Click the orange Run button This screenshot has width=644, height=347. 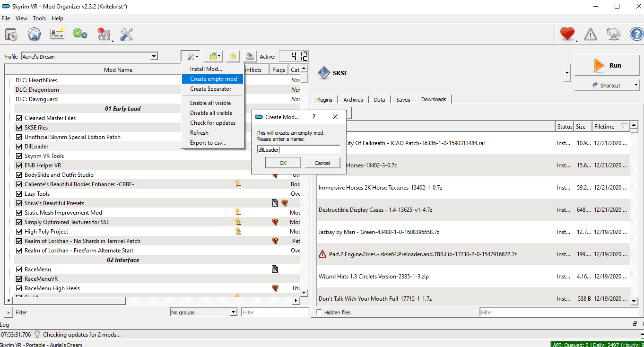coord(607,65)
